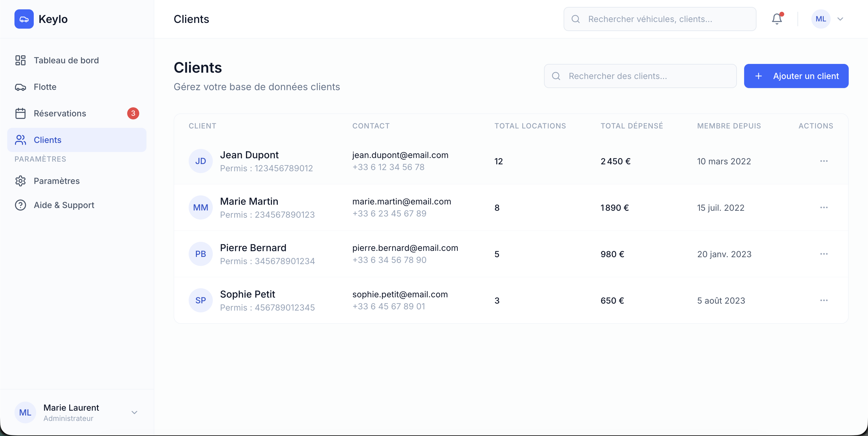Focus the Rechercher des clients search field
Image resolution: width=868 pixels, height=436 pixels.
pyautogui.click(x=640, y=76)
